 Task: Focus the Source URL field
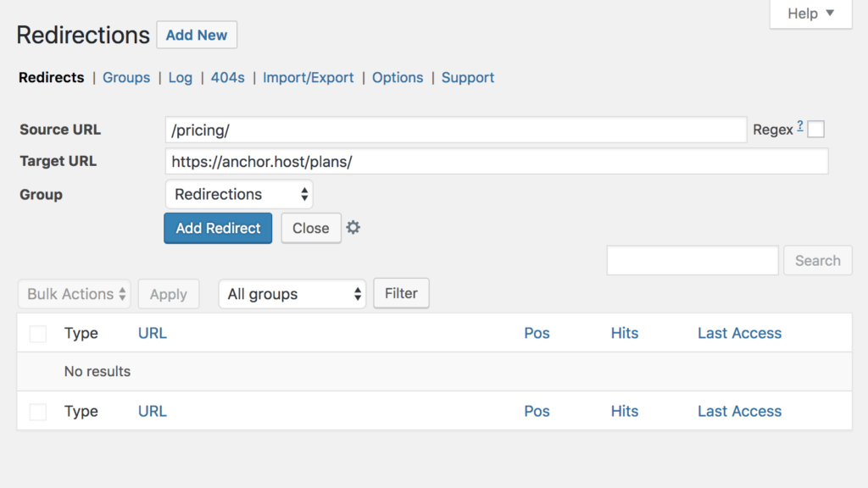point(456,130)
